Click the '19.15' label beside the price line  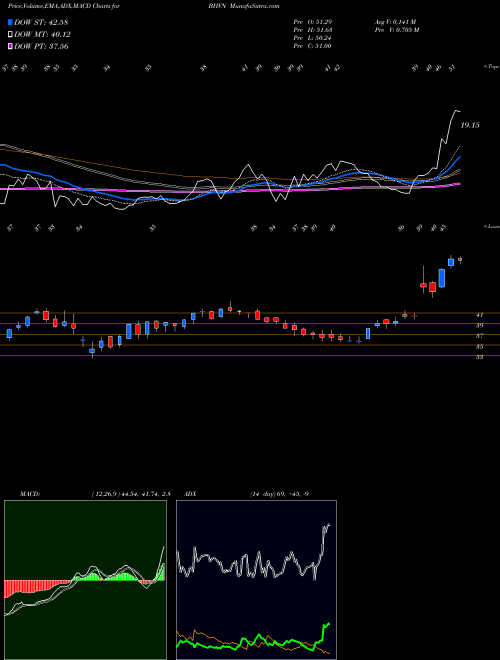click(470, 125)
